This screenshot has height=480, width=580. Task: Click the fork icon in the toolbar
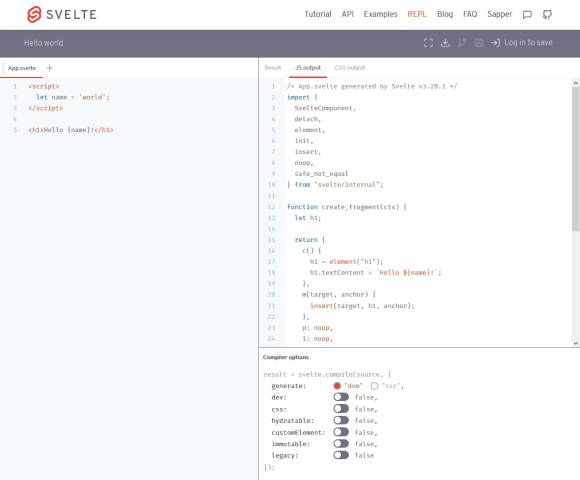(462, 43)
